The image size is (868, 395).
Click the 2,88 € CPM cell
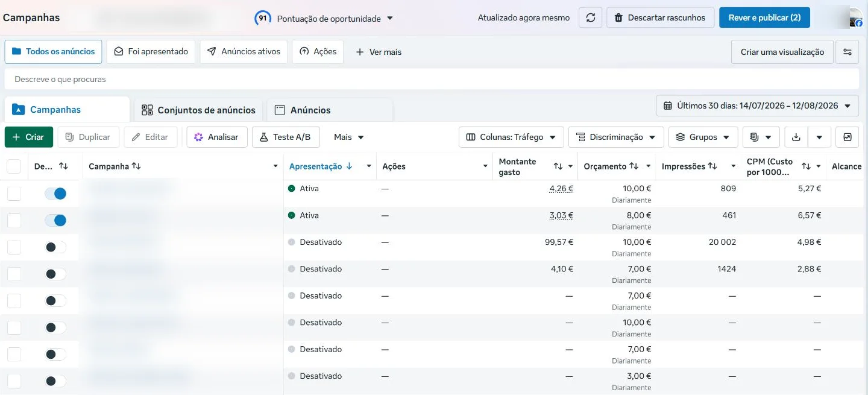pos(810,269)
